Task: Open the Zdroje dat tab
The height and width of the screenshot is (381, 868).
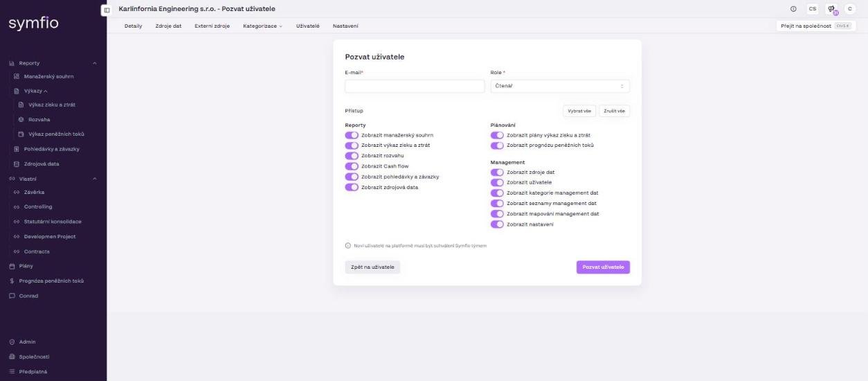Action: (168, 26)
